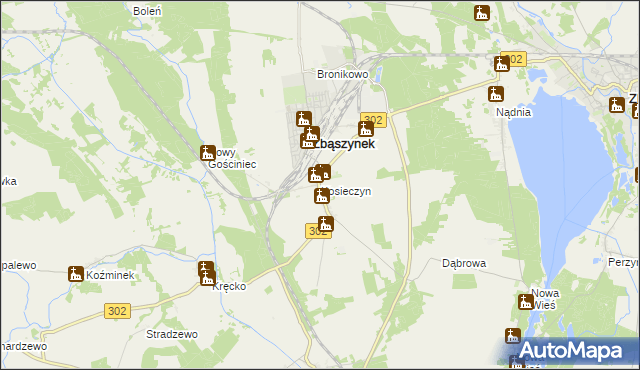Select the Nowa Wieś place label
The width and height of the screenshot is (640, 370).
545,299
